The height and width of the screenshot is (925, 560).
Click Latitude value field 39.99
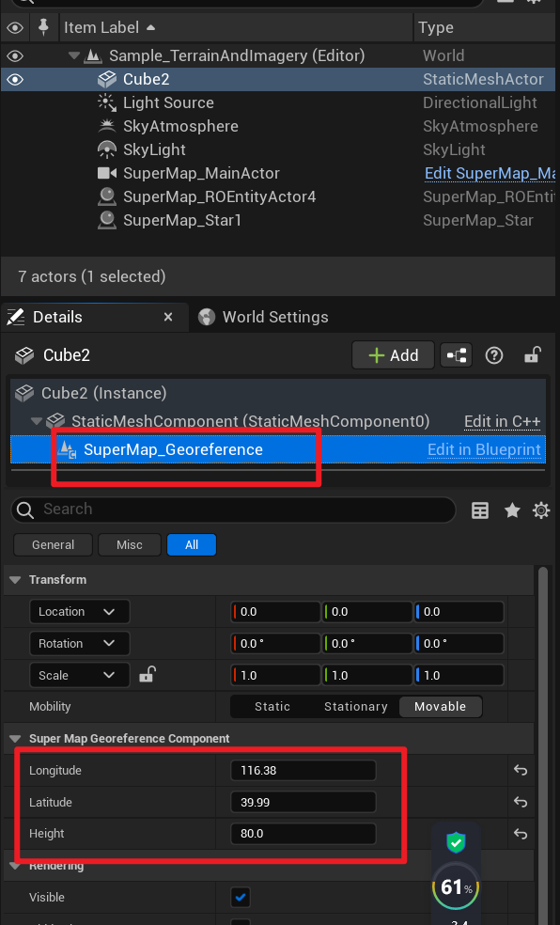tap(303, 802)
